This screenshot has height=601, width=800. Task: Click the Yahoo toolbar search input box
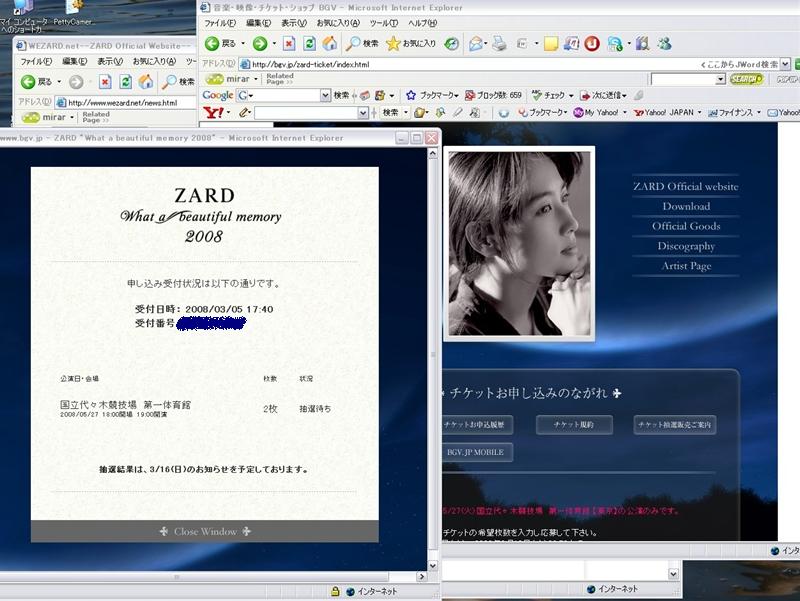click(x=306, y=113)
